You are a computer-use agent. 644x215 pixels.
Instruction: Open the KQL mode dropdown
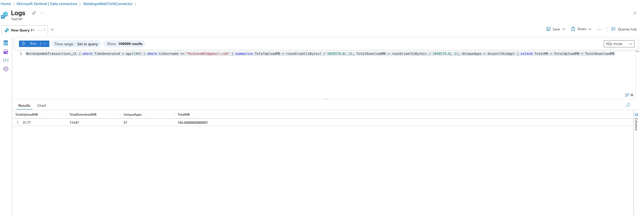pyautogui.click(x=619, y=44)
